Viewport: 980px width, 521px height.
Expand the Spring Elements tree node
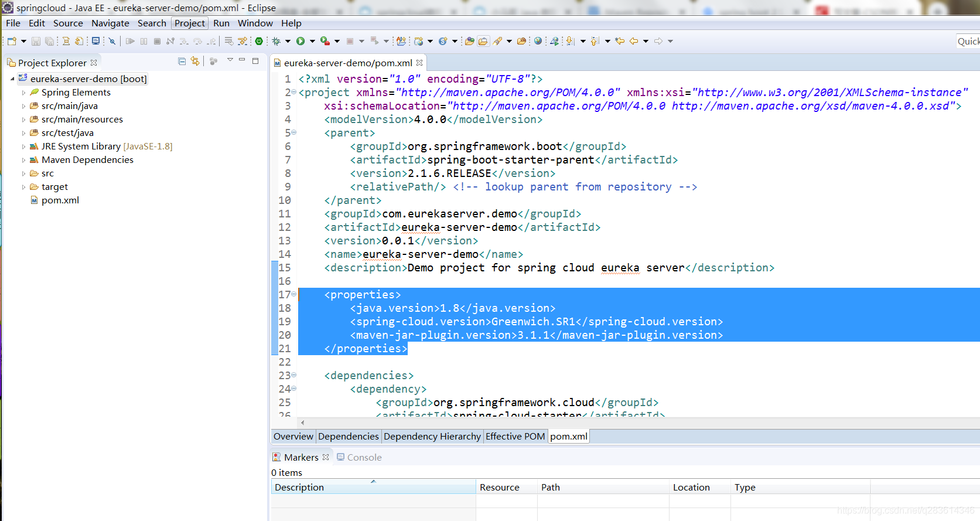click(x=23, y=93)
